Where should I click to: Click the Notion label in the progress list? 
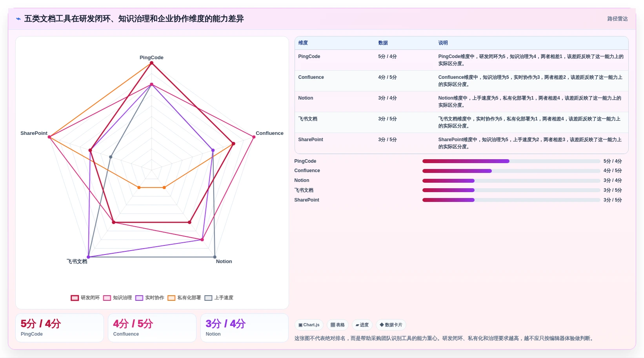302,180
